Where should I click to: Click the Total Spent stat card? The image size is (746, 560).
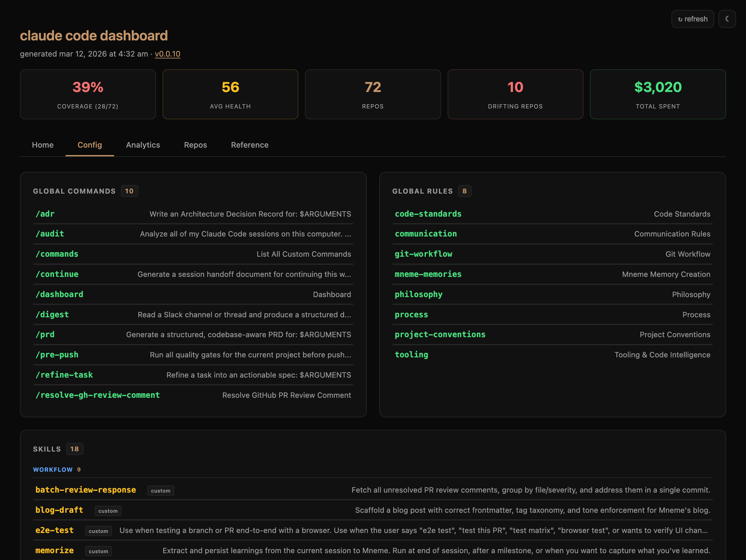pyautogui.click(x=657, y=94)
